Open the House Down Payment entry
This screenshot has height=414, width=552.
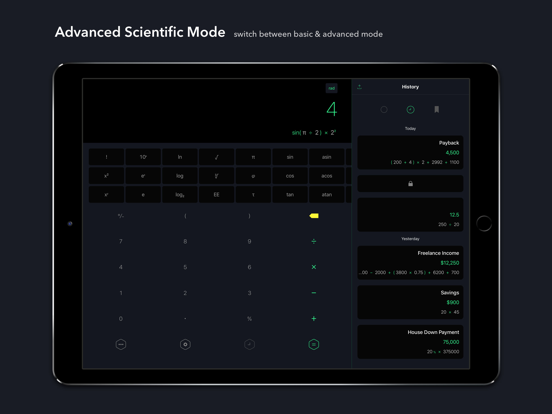(410, 342)
